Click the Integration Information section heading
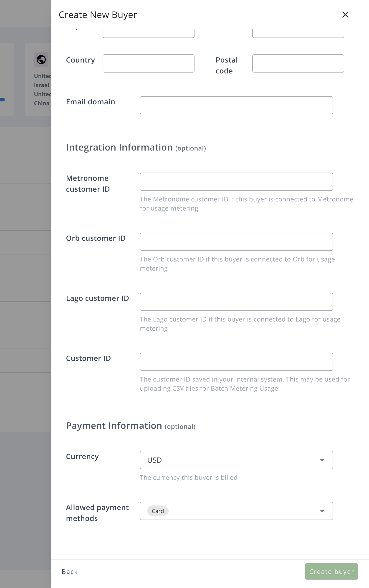The image size is (369, 588). tap(119, 148)
